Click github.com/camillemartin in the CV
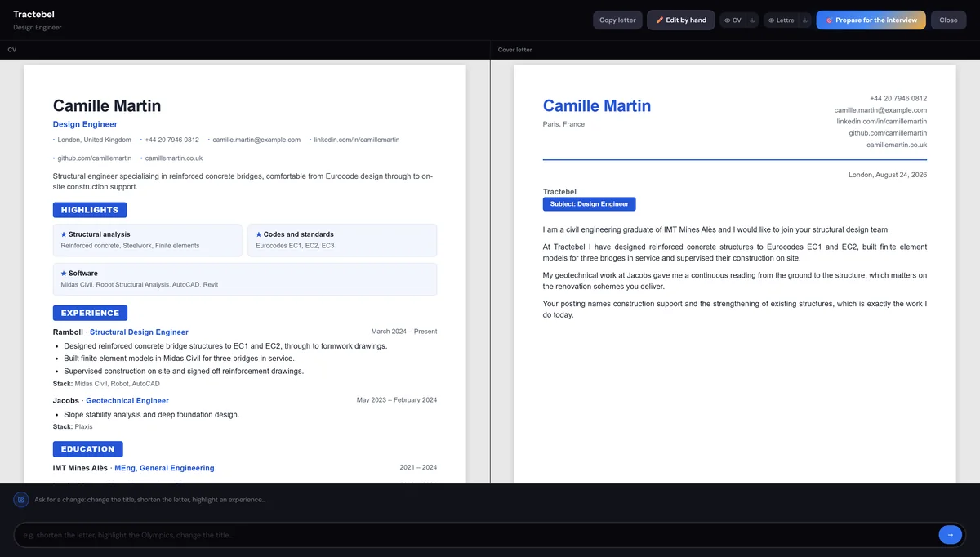980x557 pixels. pos(94,158)
